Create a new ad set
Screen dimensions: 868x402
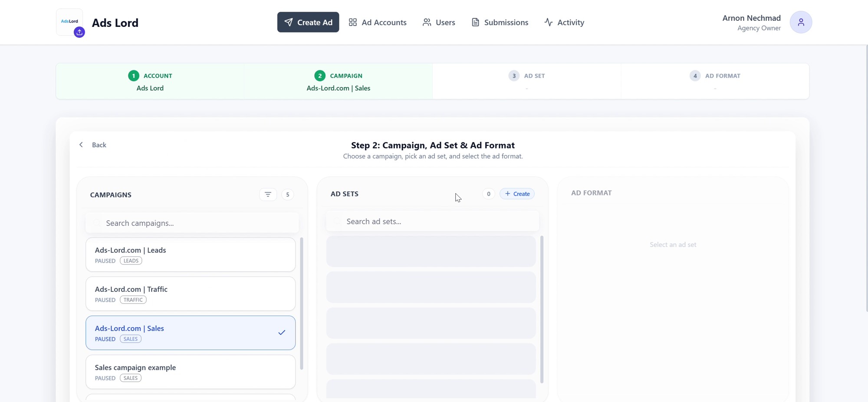tap(517, 194)
